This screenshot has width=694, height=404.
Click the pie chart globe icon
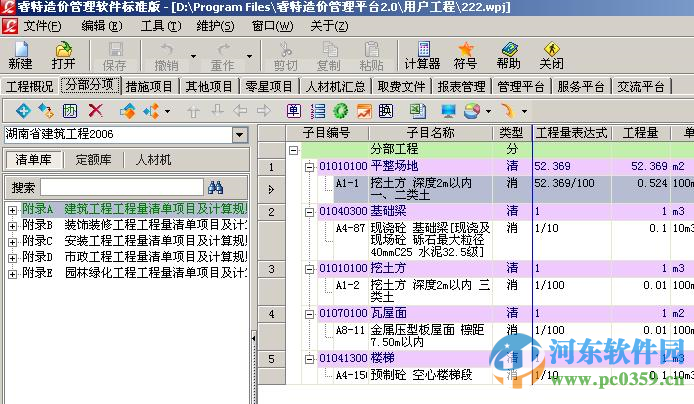[x=472, y=111]
